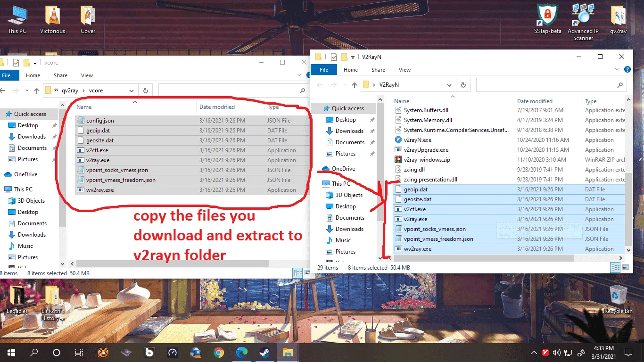Select v2rayUpgrade.exe file
Image resolution: width=644 pixels, height=362 pixels.
pyautogui.click(x=509, y=150)
